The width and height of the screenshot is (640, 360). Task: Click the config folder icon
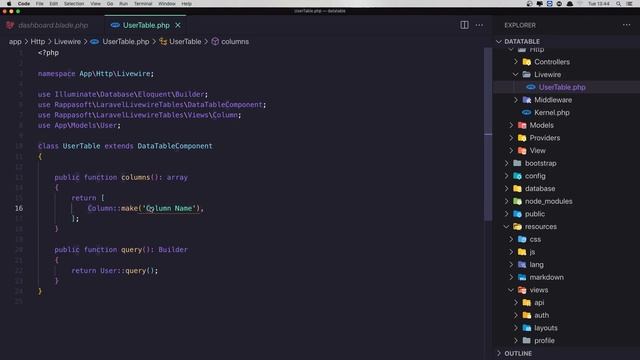pos(518,176)
